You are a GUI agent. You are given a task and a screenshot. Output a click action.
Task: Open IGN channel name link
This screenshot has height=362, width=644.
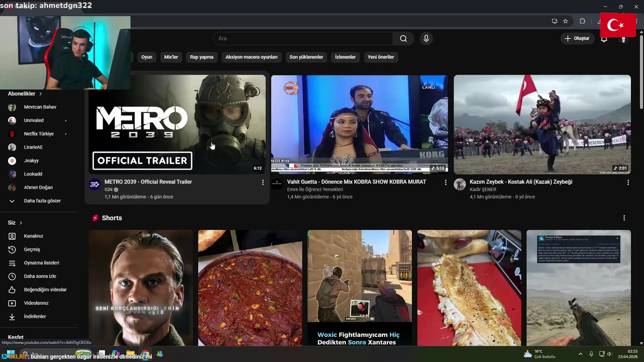tap(108, 190)
